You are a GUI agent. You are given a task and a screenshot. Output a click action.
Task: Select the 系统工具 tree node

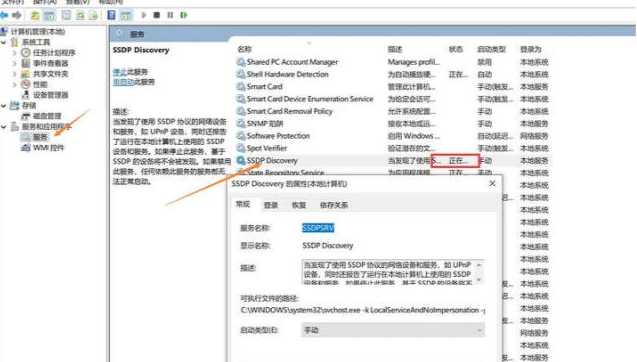[x=36, y=42]
